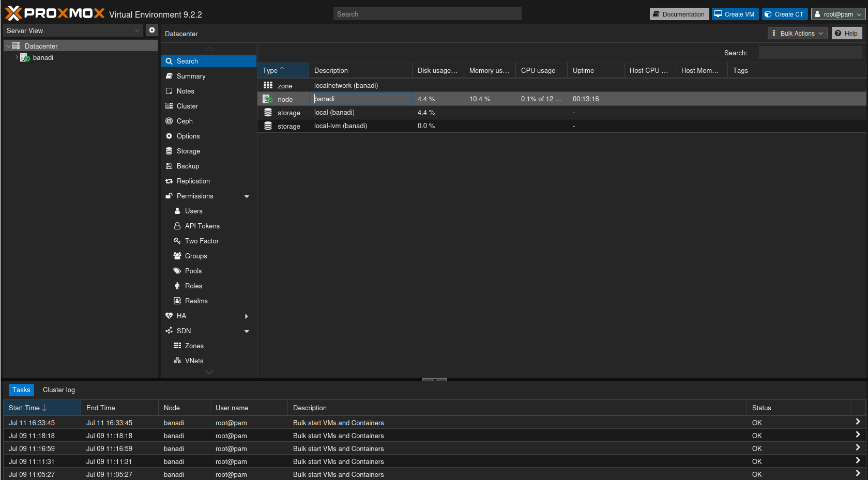This screenshot has width=868, height=480.
Task: Click the Groups people icon
Action: (x=177, y=256)
